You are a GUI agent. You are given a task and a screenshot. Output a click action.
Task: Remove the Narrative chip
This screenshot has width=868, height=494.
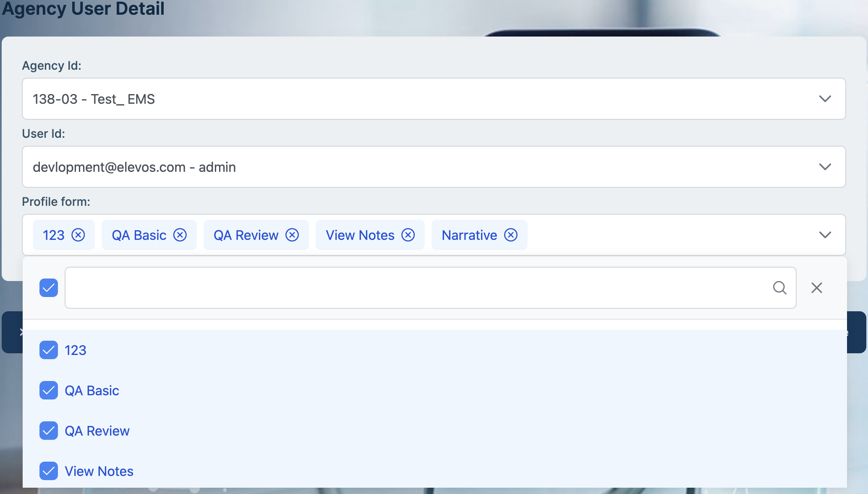[511, 235]
